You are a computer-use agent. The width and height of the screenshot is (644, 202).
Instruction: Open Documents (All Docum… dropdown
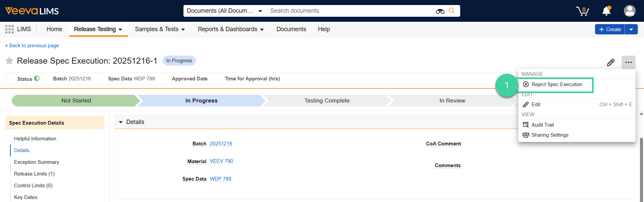point(225,11)
